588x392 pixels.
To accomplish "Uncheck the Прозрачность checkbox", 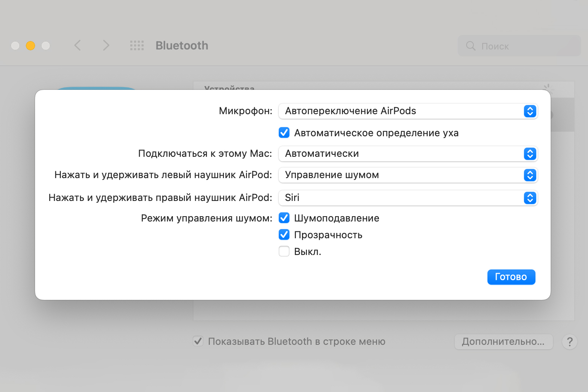I will coord(284,235).
